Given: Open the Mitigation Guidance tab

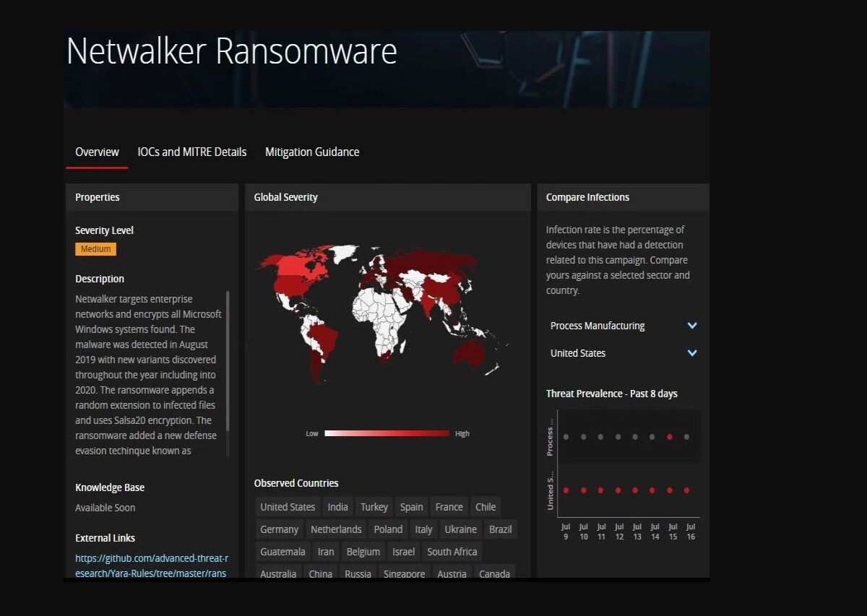Looking at the screenshot, I should pos(312,152).
